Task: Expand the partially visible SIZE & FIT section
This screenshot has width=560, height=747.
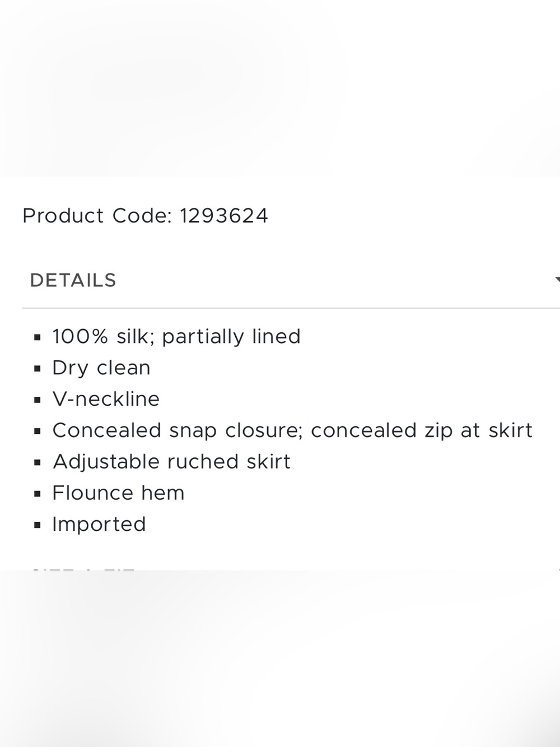Action: coord(83,569)
